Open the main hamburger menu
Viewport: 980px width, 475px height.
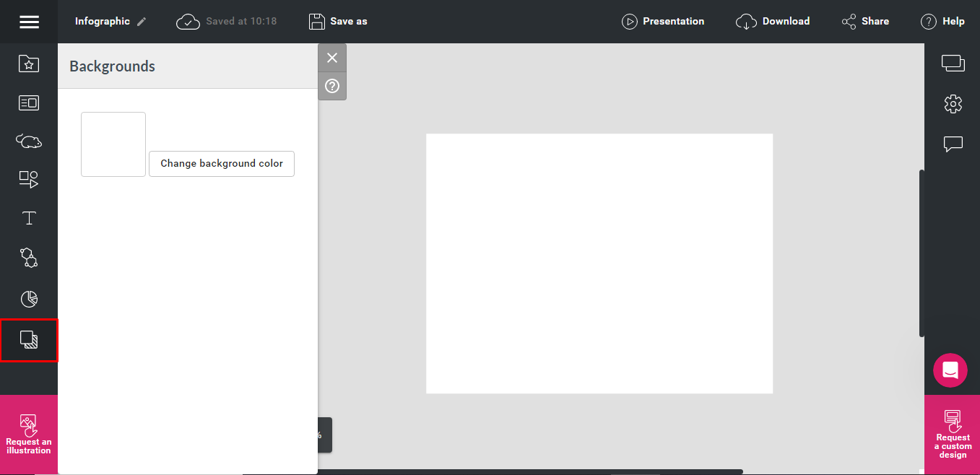coord(29,21)
